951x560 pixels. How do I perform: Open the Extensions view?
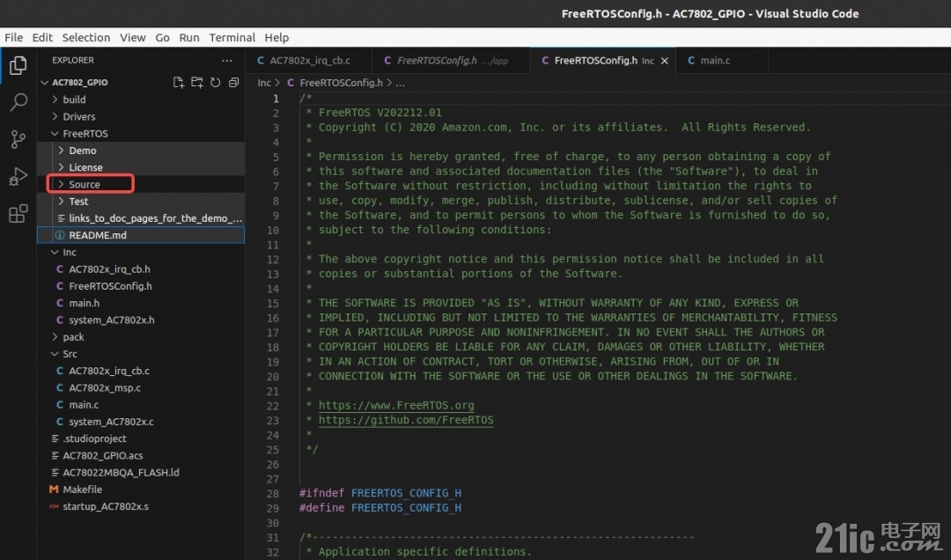click(18, 214)
